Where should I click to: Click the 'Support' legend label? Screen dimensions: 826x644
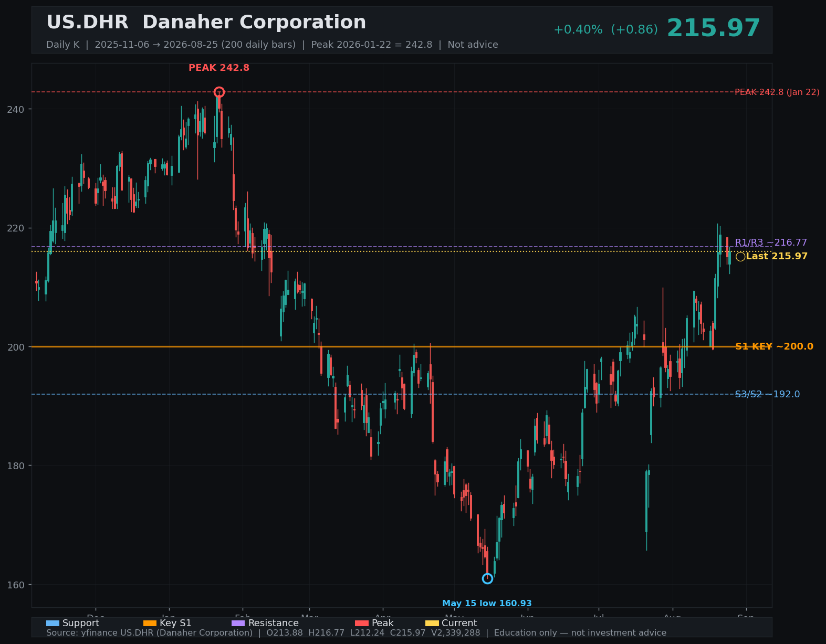coord(81,623)
